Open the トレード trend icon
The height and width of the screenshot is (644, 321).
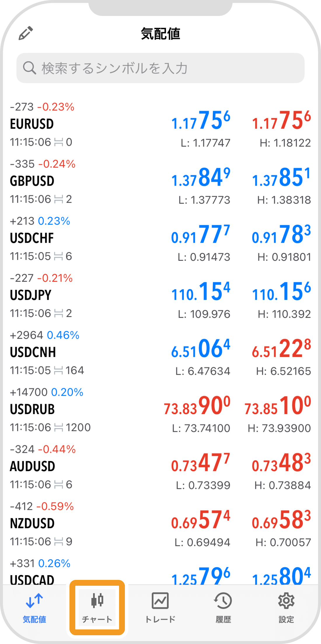point(160,600)
